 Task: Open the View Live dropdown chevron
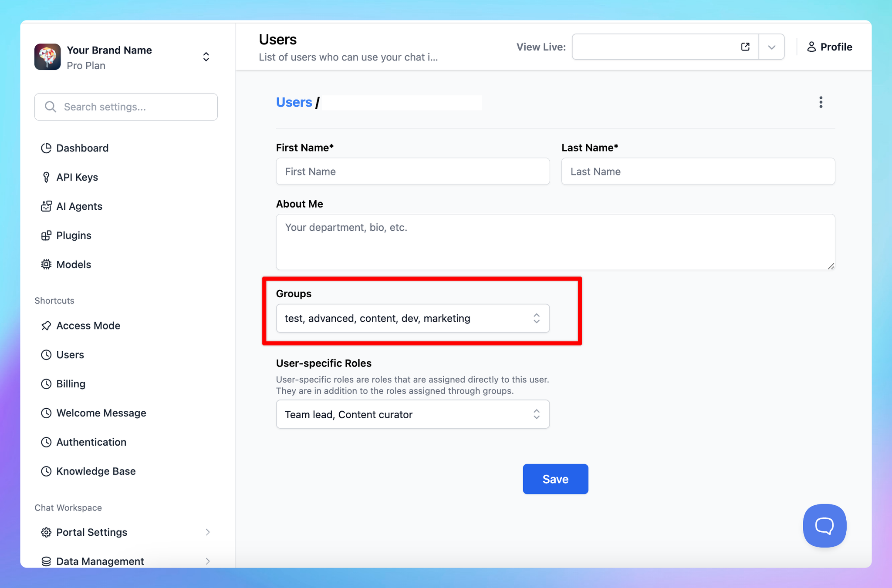pos(771,47)
